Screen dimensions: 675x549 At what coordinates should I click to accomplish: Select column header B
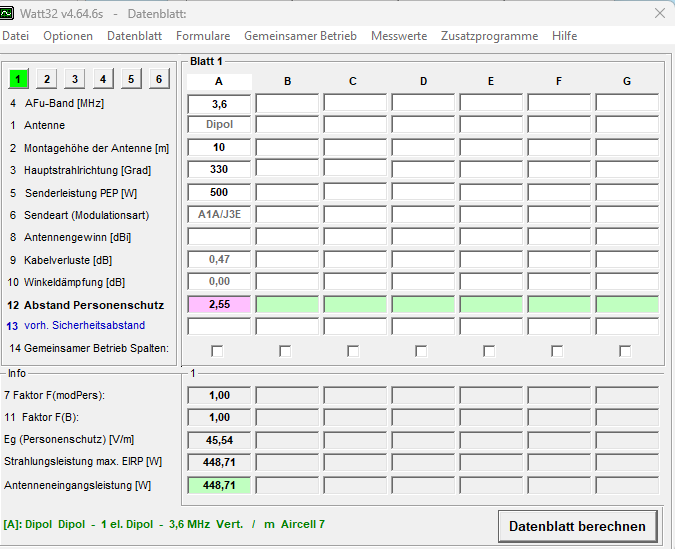[x=287, y=81]
